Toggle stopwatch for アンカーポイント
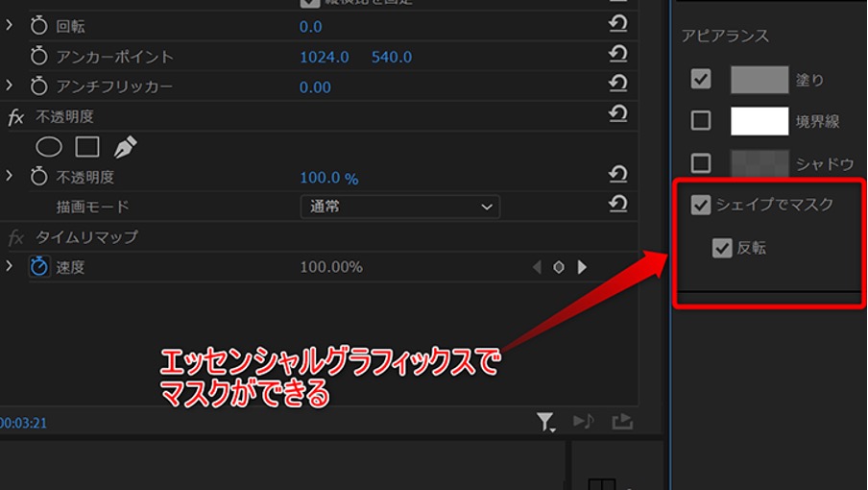The image size is (868, 490). pos(38,56)
